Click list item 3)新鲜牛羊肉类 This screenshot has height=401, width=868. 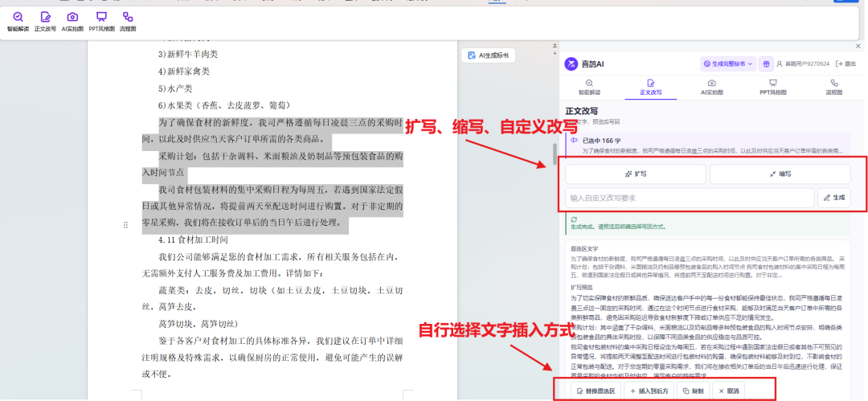click(188, 55)
